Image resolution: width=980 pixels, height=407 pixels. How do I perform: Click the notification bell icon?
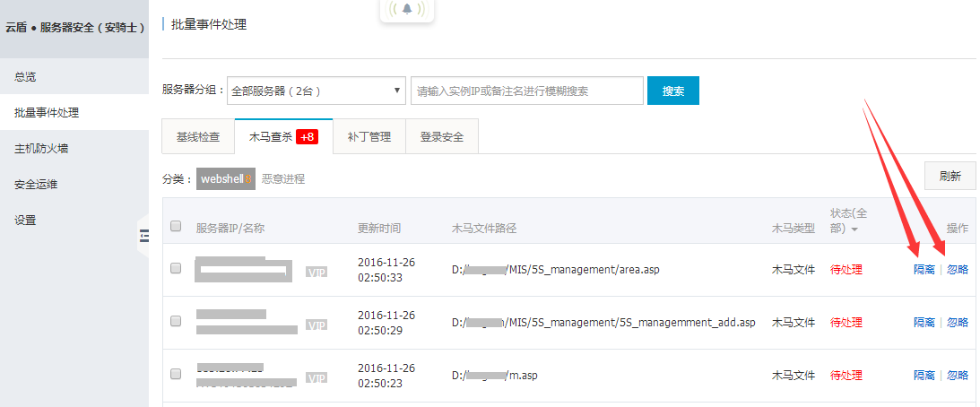tap(407, 10)
